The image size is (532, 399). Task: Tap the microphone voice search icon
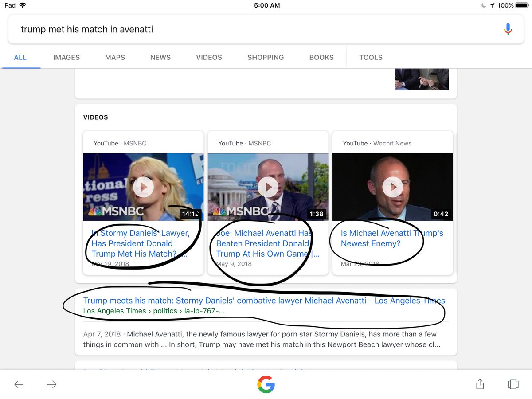coord(508,29)
